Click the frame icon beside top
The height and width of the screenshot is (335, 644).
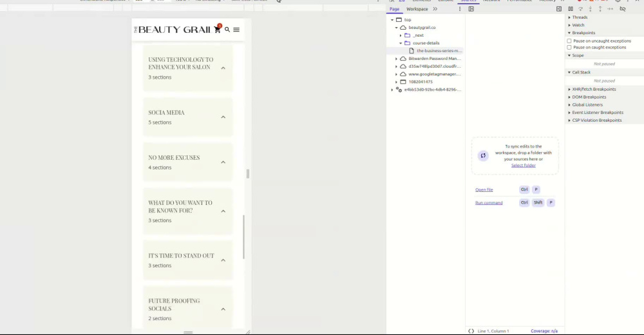click(399, 20)
